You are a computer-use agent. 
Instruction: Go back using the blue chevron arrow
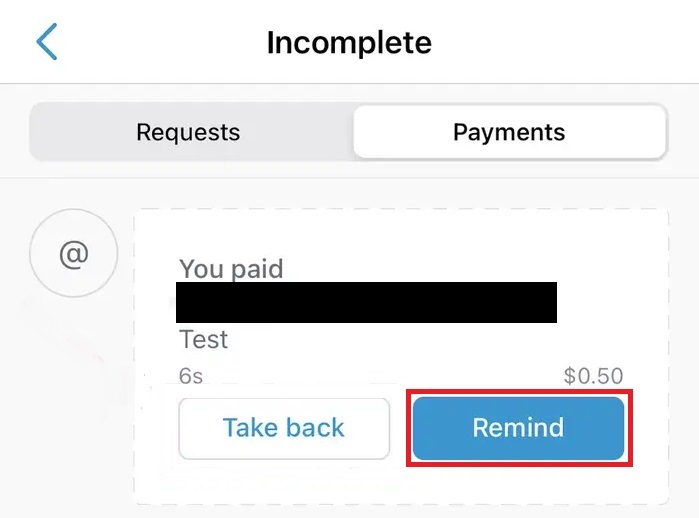46,41
